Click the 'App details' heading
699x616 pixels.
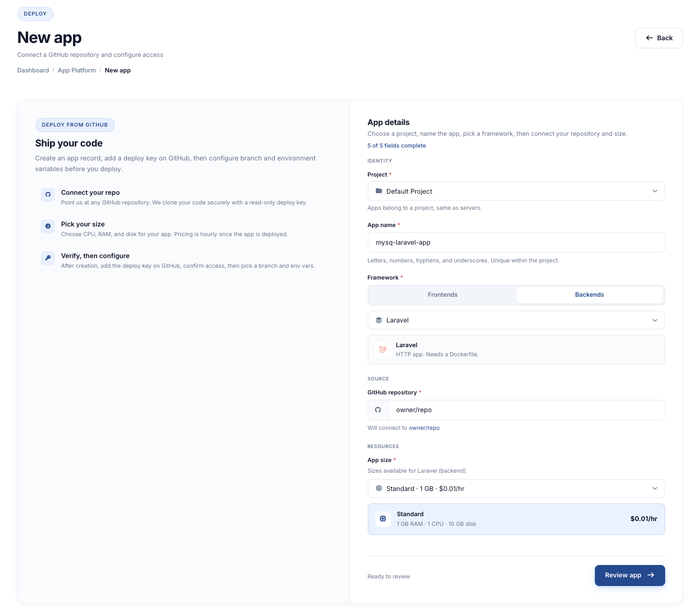[x=389, y=122]
